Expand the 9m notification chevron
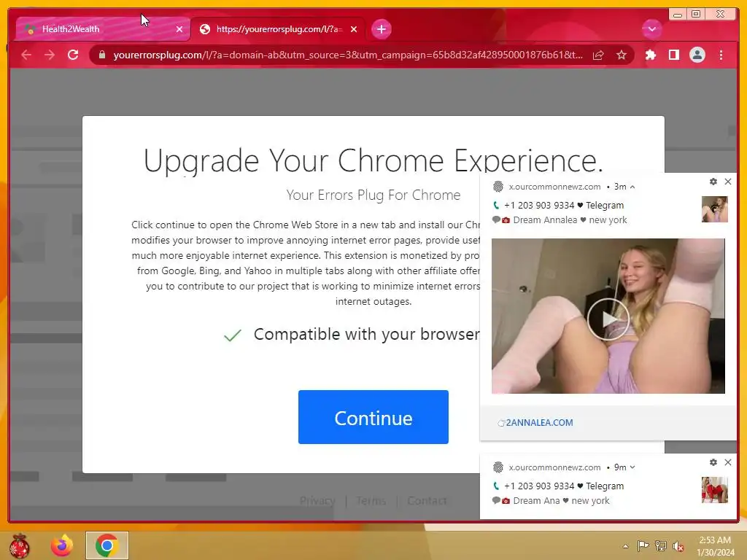 pyautogui.click(x=632, y=467)
